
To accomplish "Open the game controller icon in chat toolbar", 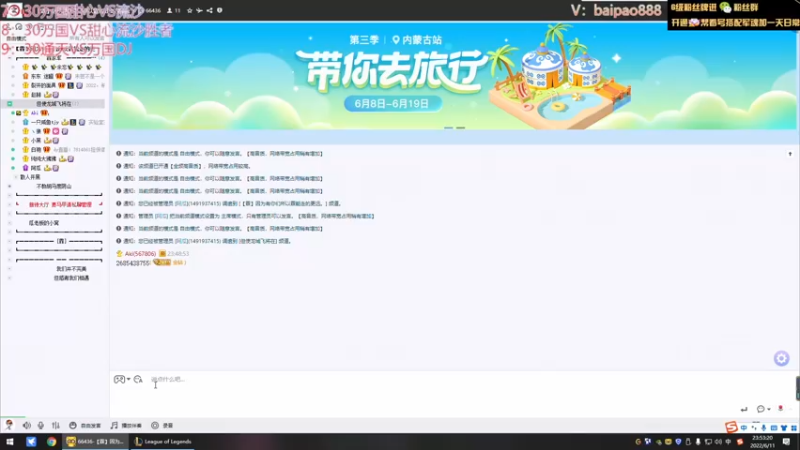I will [119, 379].
